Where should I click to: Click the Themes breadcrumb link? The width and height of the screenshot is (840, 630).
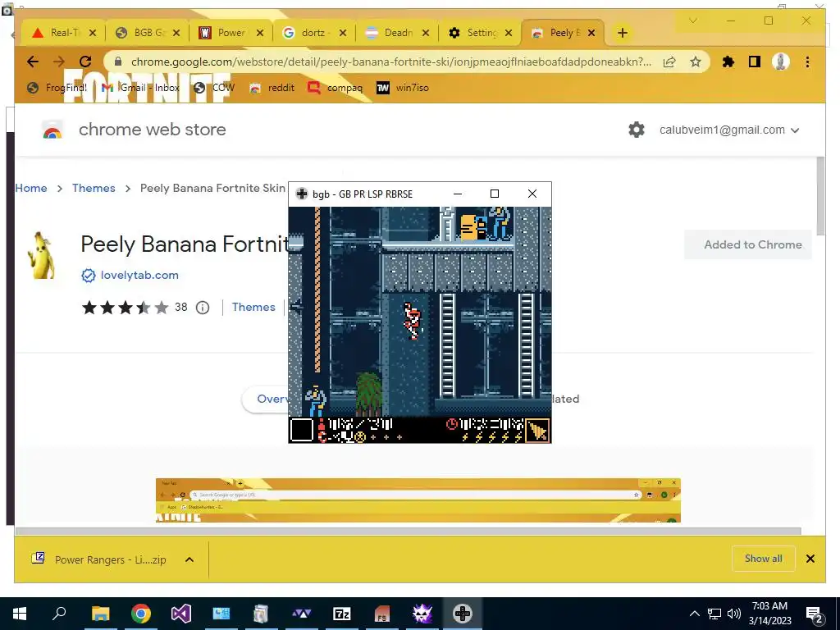[94, 188]
